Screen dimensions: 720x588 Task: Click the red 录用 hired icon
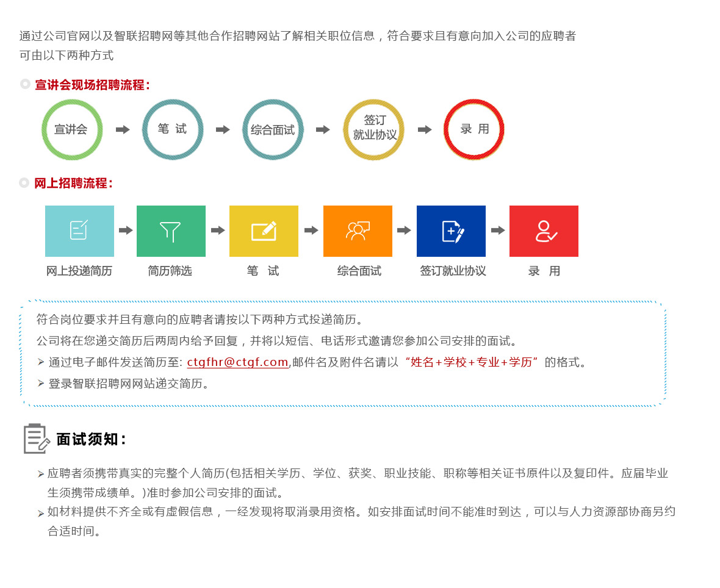point(544,231)
